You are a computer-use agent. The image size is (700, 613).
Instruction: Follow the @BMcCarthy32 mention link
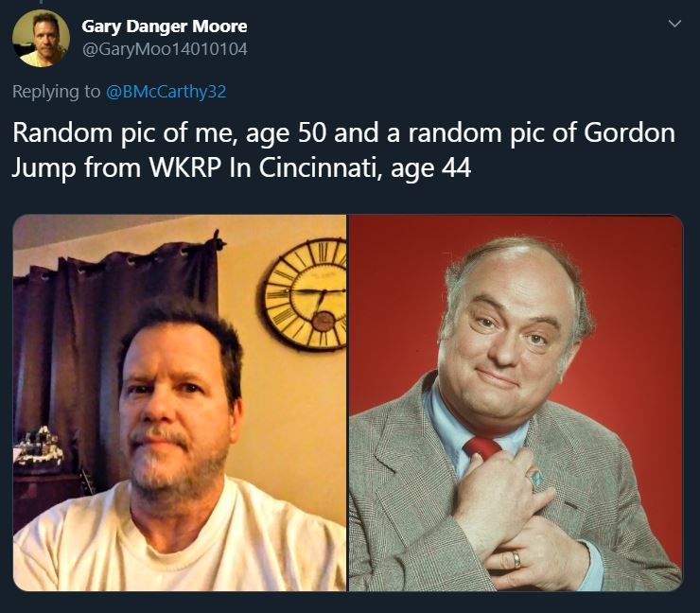[x=166, y=92]
